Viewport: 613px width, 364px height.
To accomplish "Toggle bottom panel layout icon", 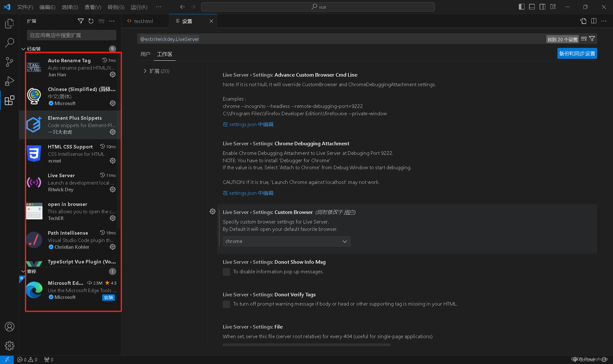I will pyautogui.click(x=532, y=7).
